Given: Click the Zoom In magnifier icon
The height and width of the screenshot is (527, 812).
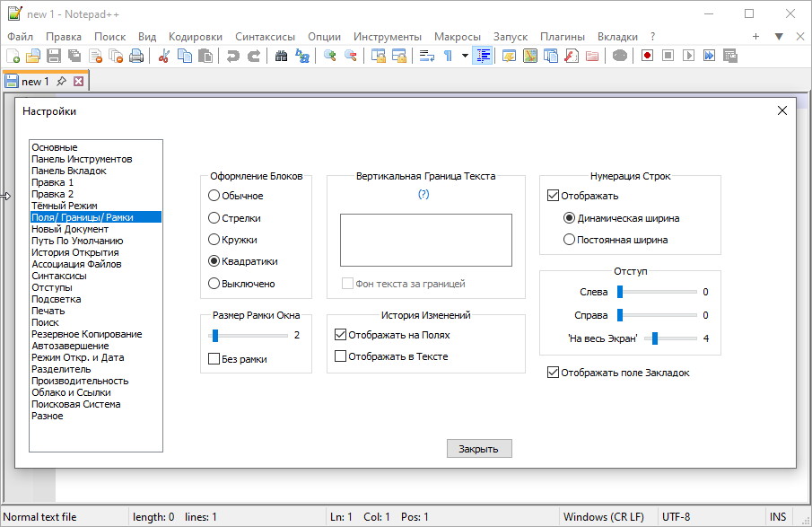Looking at the screenshot, I should point(329,56).
